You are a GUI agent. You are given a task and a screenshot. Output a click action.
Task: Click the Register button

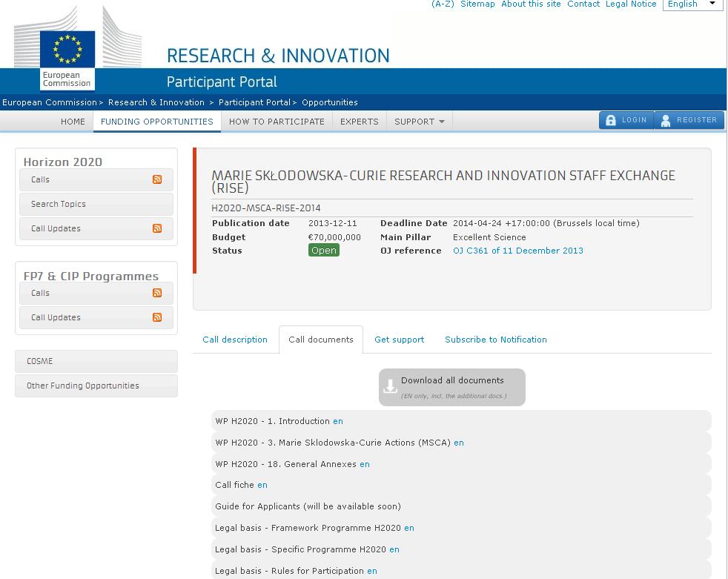point(689,120)
